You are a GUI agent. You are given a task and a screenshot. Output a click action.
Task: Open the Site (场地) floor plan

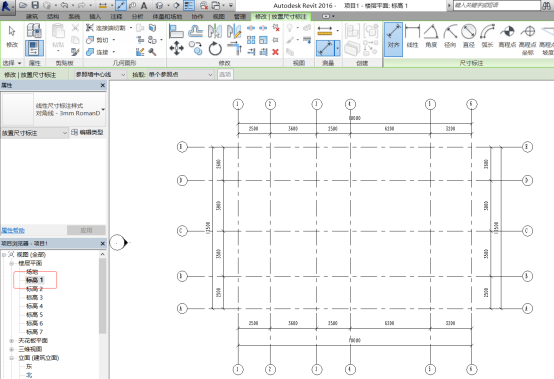pyautogui.click(x=32, y=272)
